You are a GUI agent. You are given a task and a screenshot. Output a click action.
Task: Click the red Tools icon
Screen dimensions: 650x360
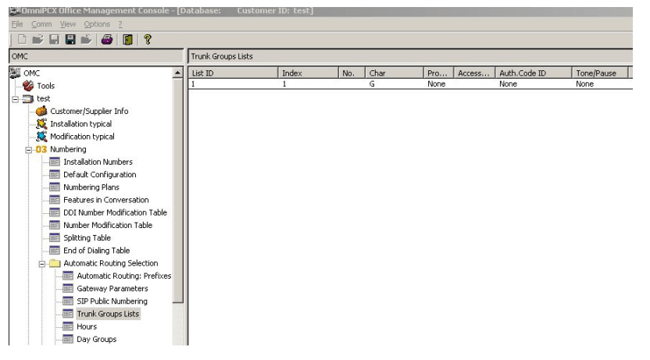[x=29, y=86]
